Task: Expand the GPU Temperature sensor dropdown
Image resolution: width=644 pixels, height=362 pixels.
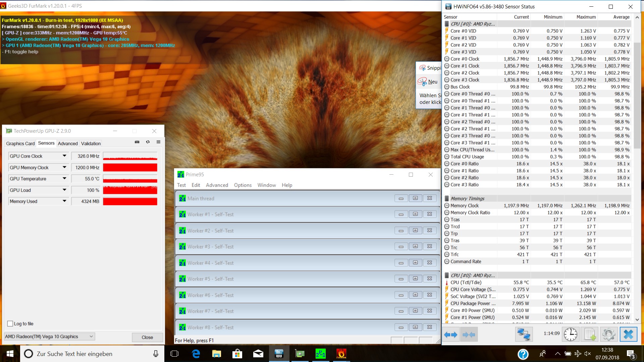Action: (x=64, y=179)
